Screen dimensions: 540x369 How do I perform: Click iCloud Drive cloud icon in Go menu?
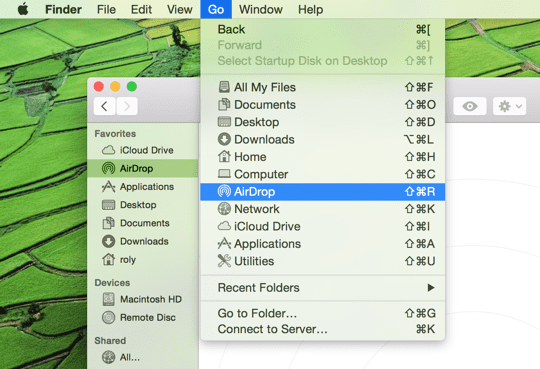click(224, 226)
